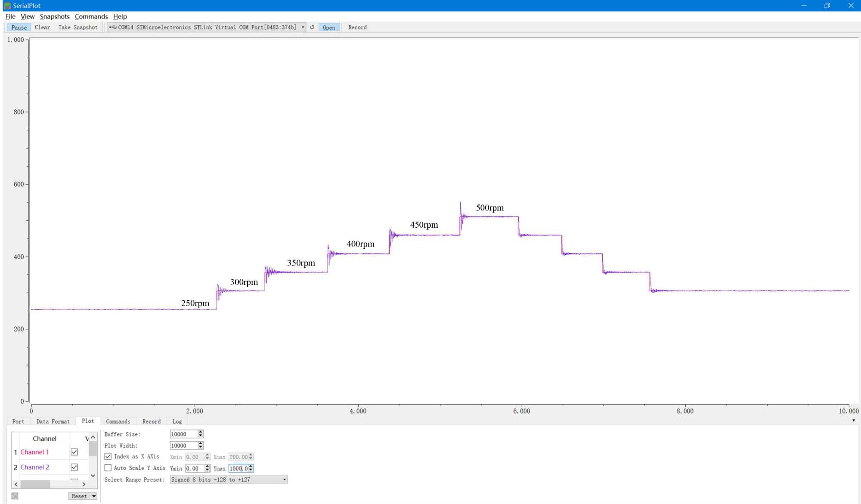The height and width of the screenshot is (504, 861).
Task: Click the Pause button
Action: tap(19, 27)
